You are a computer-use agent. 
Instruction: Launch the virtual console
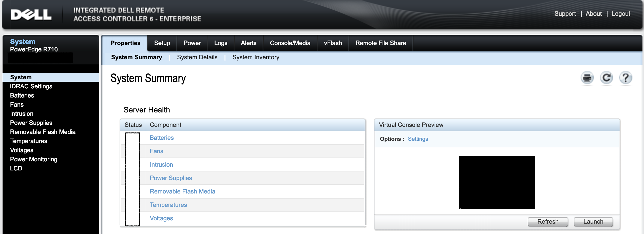[593, 222]
